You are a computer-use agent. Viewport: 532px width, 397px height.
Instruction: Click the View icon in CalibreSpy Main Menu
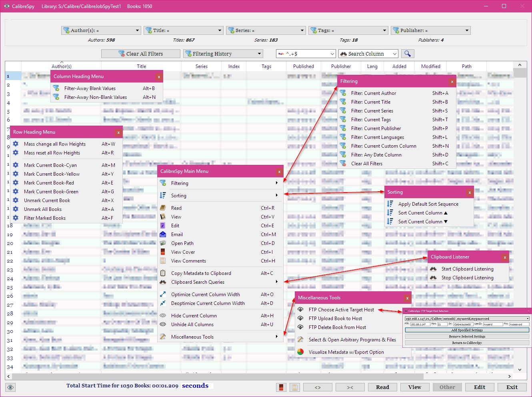(163, 217)
